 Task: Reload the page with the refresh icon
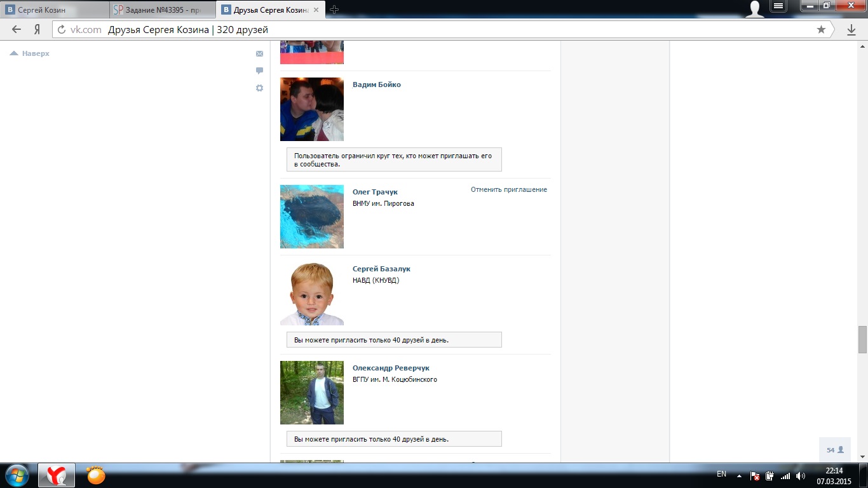pos(62,30)
